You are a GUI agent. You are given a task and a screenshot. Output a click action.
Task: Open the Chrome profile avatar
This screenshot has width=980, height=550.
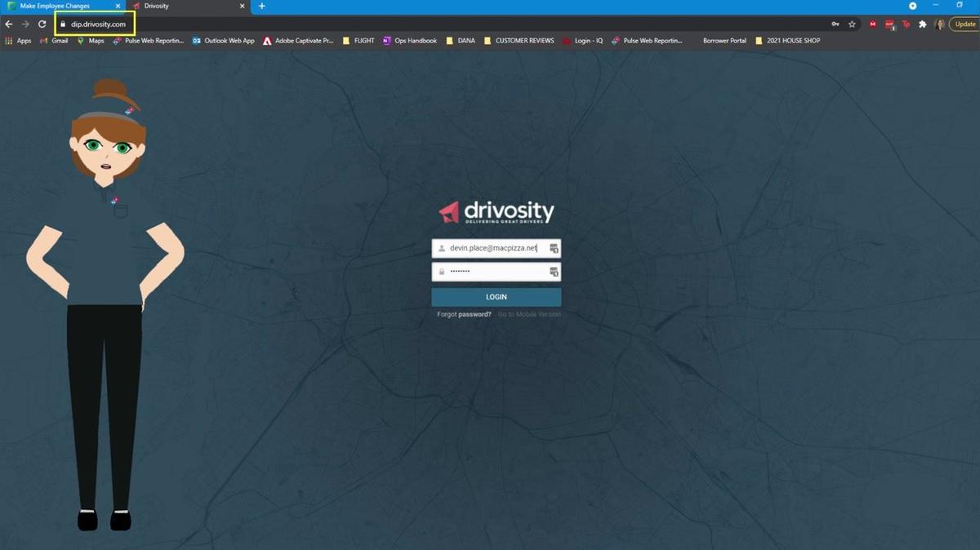pyautogui.click(x=940, y=24)
